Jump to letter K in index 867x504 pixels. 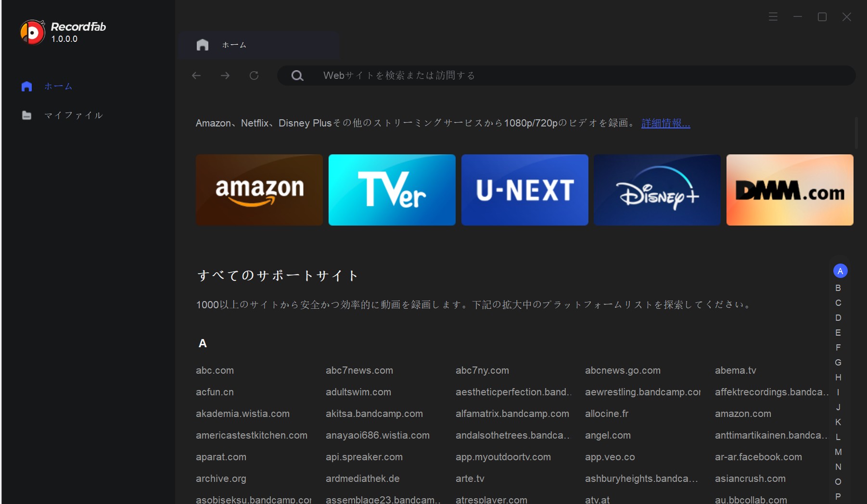tap(838, 422)
